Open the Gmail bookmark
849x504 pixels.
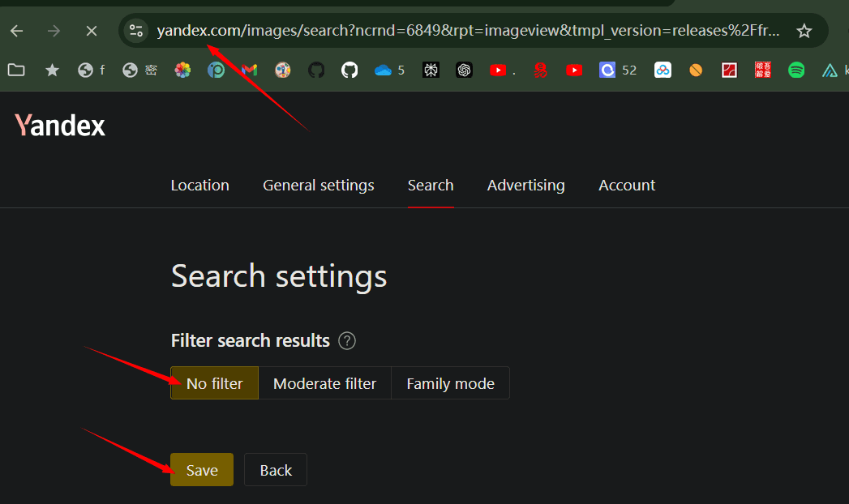pyautogui.click(x=249, y=70)
